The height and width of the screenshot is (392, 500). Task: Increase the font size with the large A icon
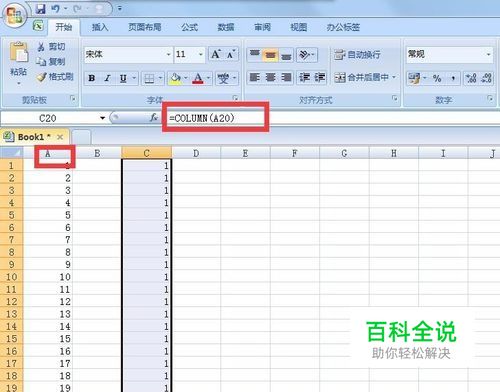pos(216,54)
